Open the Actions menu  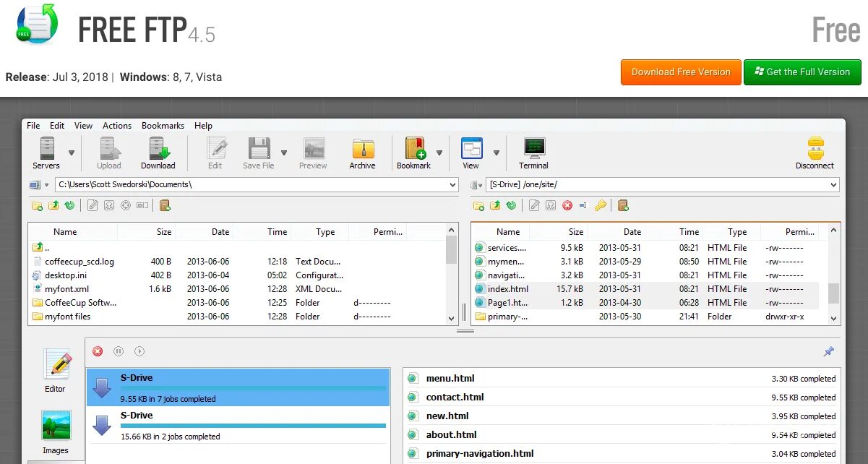pyautogui.click(x=117, y=126)
